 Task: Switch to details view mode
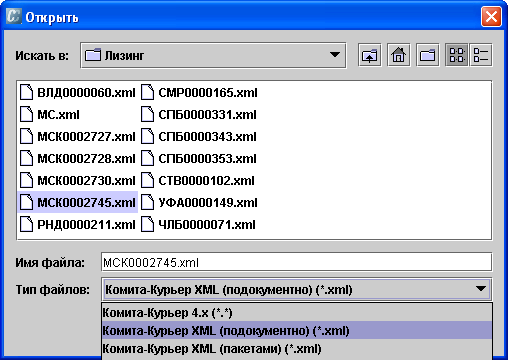click(x=481, y=55)
